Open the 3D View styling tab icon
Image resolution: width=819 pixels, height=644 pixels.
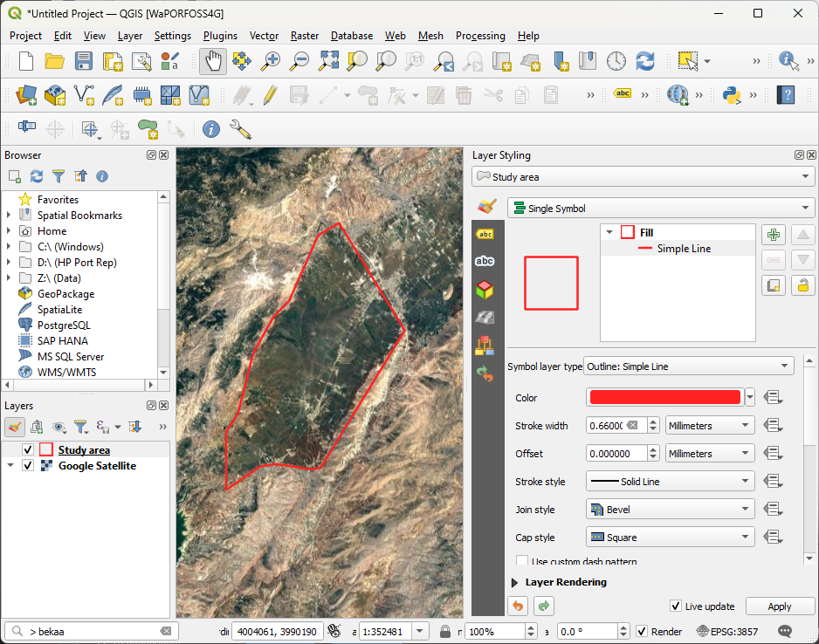tap(485, 289)
